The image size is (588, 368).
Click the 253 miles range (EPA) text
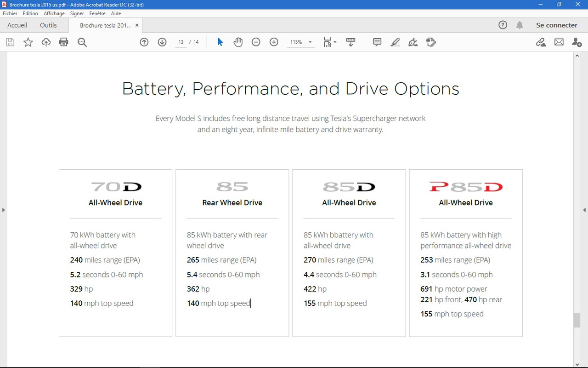point(455,260)
